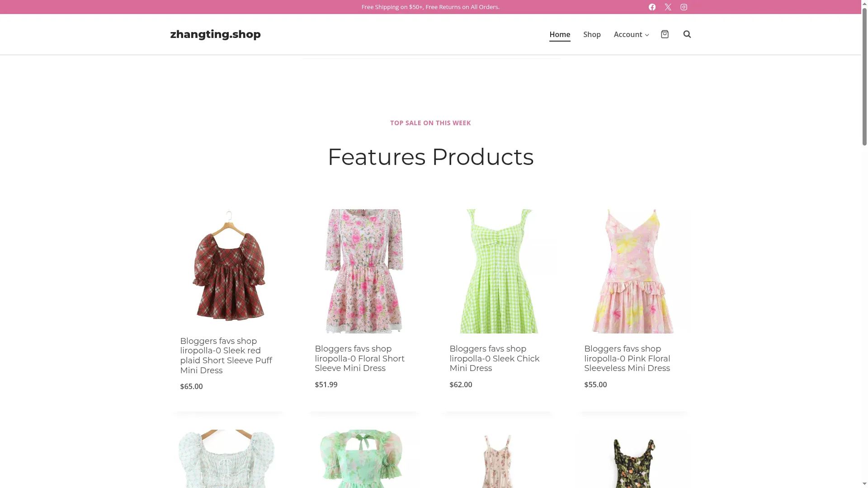The image size is (868, 488).
Task: Click the TOP SALE ON THIS WEEK label
Action: 430,123
